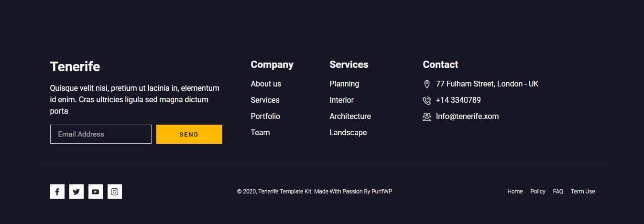Image resolution: width=644 pixels, height=224 pixels.
Task: Open the Policy footer menu item
Action: pyautogui.click(x=538, y=192)
